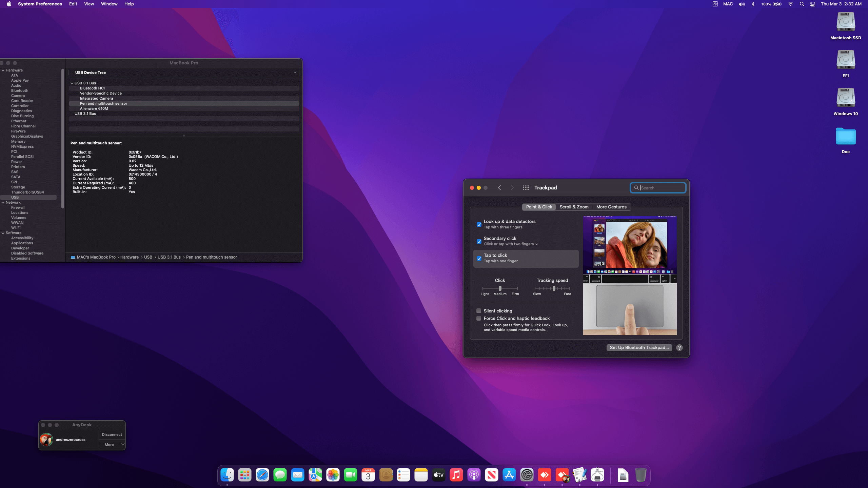The image size is (868, 488).
Task: Select Alienware 610M in USB tree
Action: coord(184,108)
